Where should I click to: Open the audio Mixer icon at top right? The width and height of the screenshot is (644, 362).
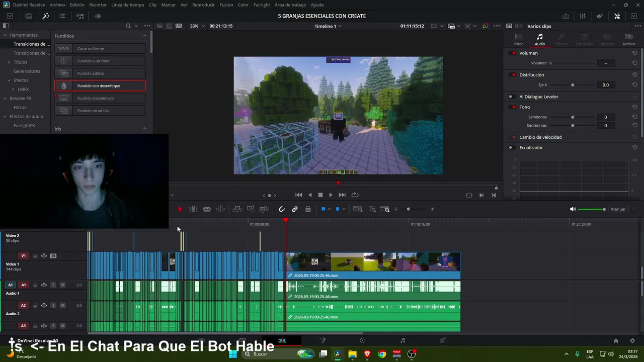pos(583,16)
